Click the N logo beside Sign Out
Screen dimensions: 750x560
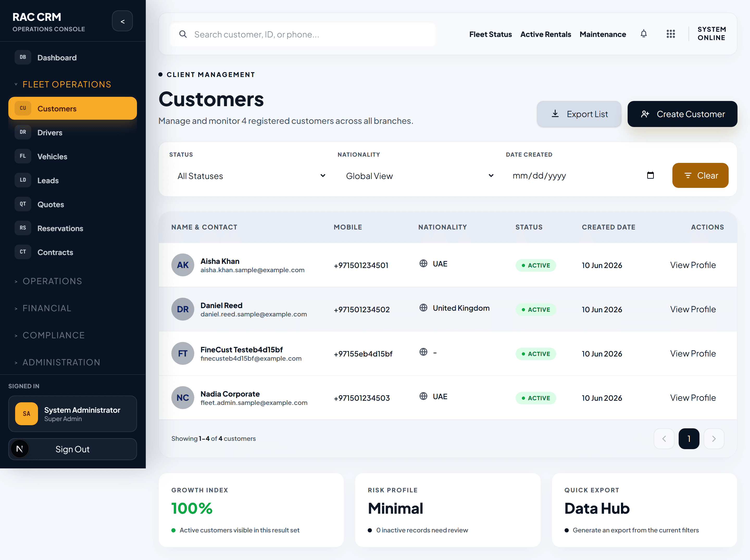coord(20,449)
